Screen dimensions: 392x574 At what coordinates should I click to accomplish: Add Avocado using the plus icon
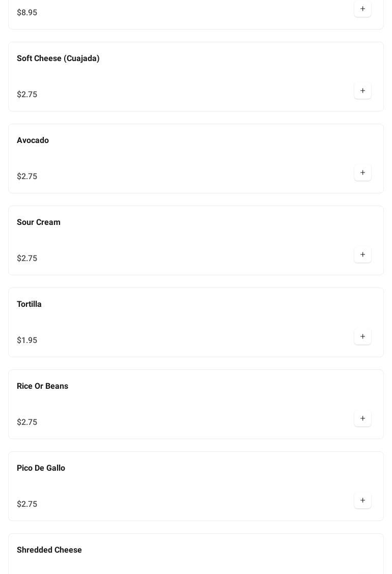tap(362, 173)
